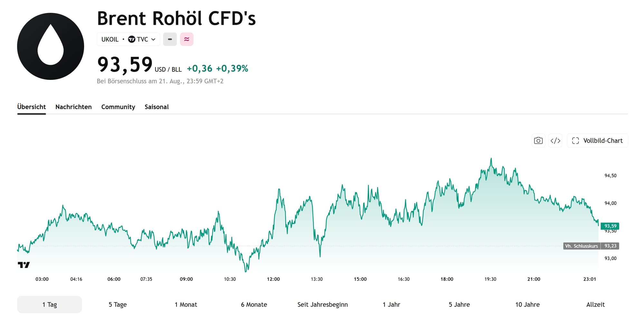Click the TVC provider logo
This screenshot has width=644, height=318.
point(132,39)
